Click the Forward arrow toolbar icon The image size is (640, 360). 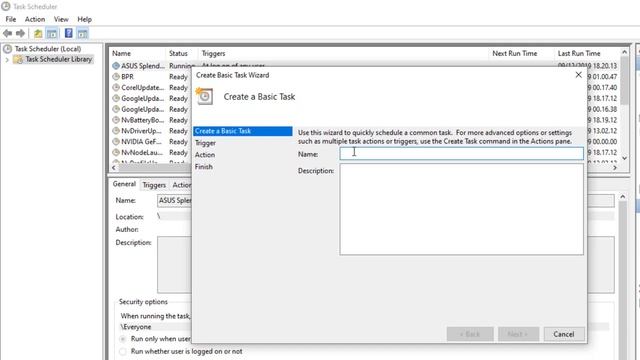point(20,33)
